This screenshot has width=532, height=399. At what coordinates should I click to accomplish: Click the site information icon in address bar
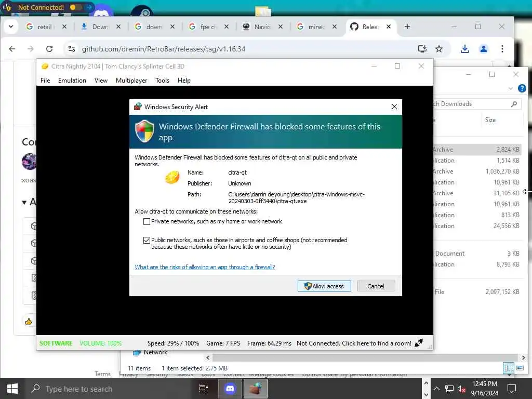pos(72,49)
